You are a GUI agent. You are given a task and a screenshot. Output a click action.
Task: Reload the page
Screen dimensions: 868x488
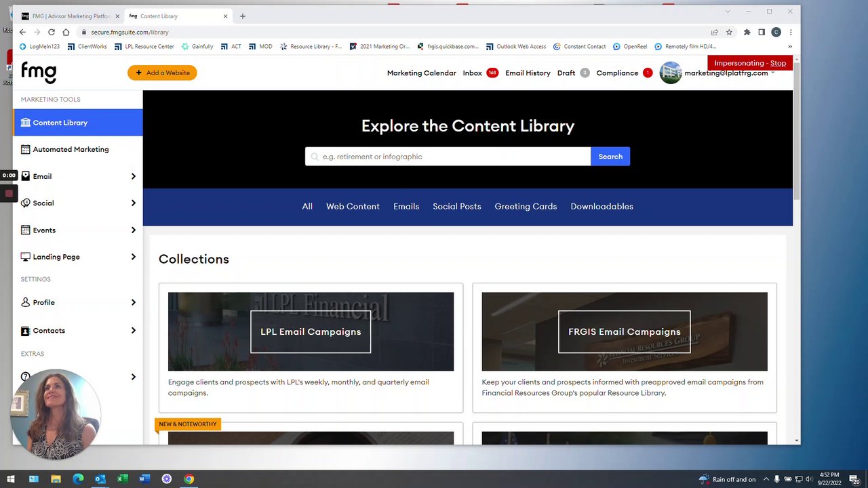click(52, 32)
